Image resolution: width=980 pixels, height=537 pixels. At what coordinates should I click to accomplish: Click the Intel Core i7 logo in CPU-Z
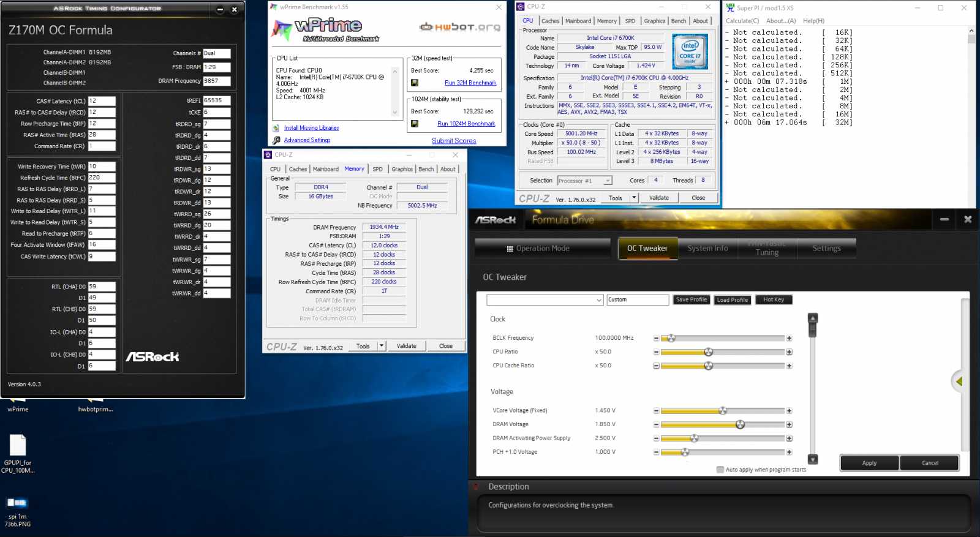690,52
